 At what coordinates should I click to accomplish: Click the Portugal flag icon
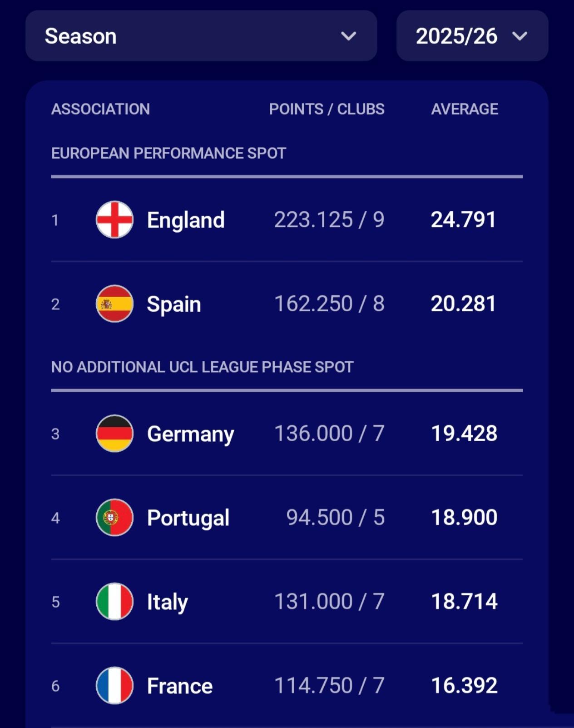click(114, 518)
